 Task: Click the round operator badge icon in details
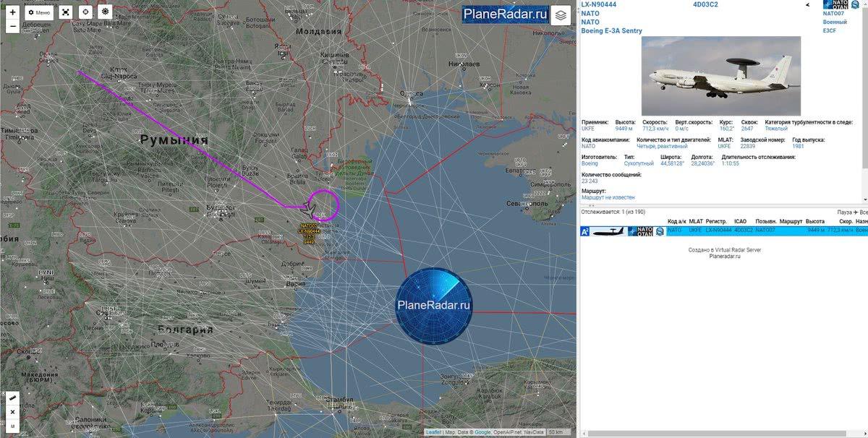pyautogui.click(x=856, y=4)
